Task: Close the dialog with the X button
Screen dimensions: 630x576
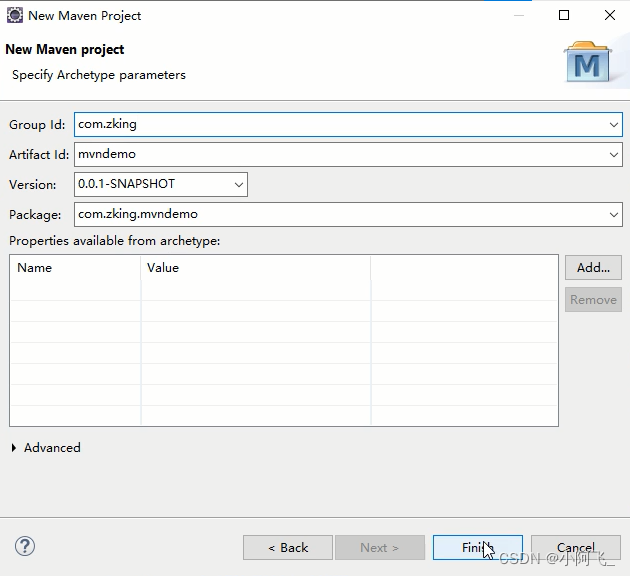Action: coord(610,15)
